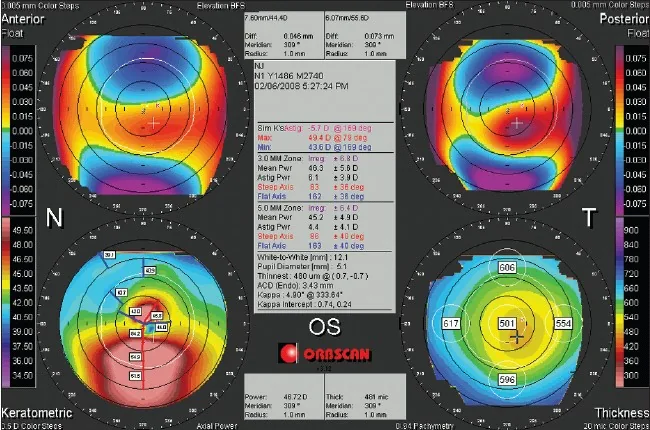The height and width of the screenshot is (430, 650).
Task: Click the Kappa 4.90° reading
Action: click(300, 295)
